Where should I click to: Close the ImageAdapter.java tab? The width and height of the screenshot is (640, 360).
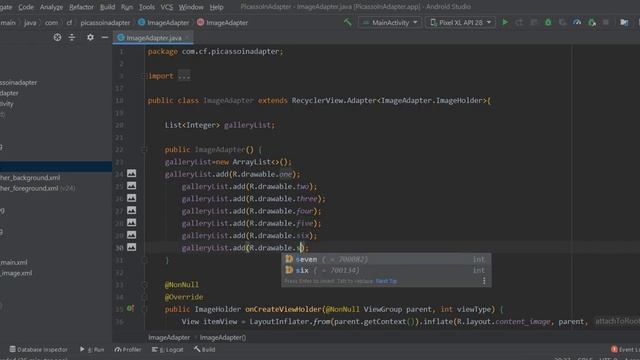(188, 38)
